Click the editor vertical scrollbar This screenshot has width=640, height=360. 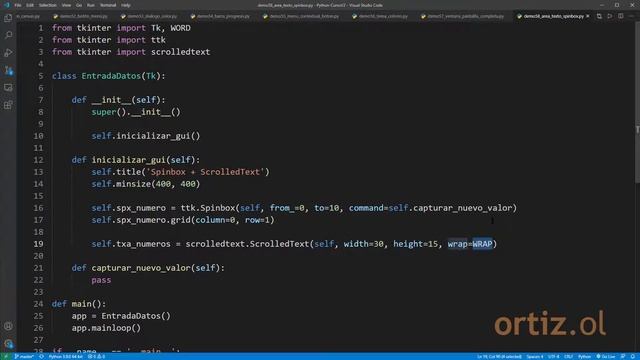pyautogui.click(x=637, y=102)
